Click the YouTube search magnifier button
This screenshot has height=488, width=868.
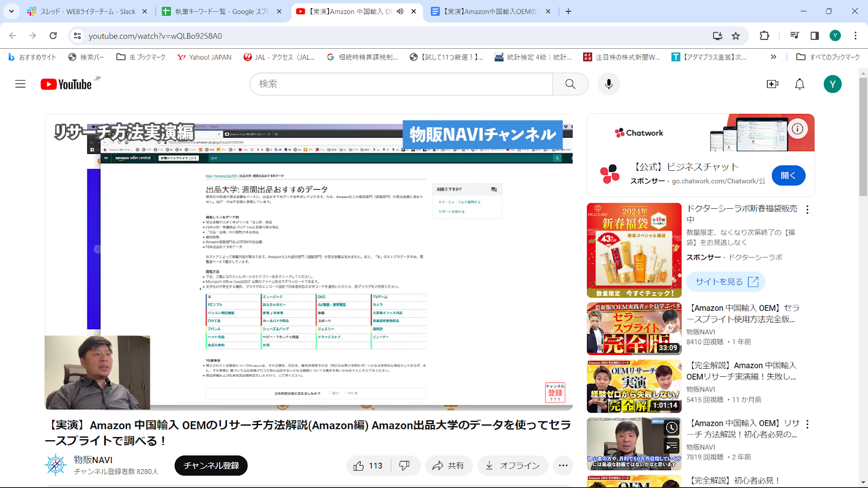click(x=570, y=84)
